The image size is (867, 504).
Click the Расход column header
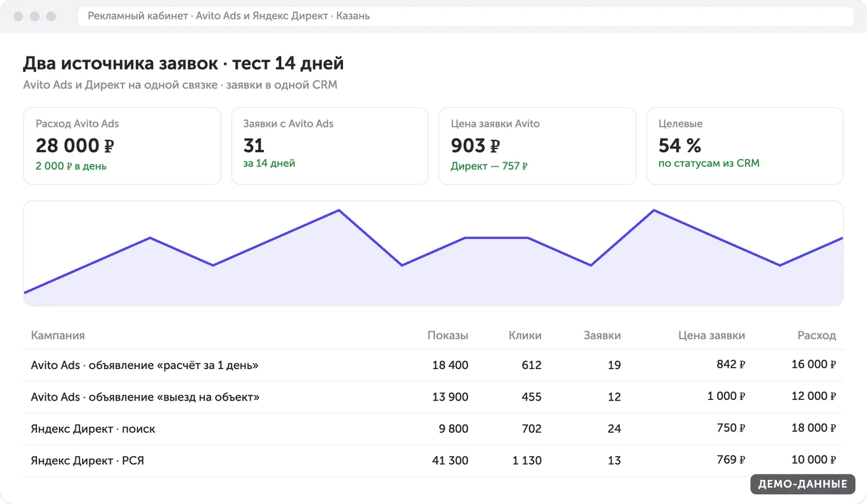[816, 336]
